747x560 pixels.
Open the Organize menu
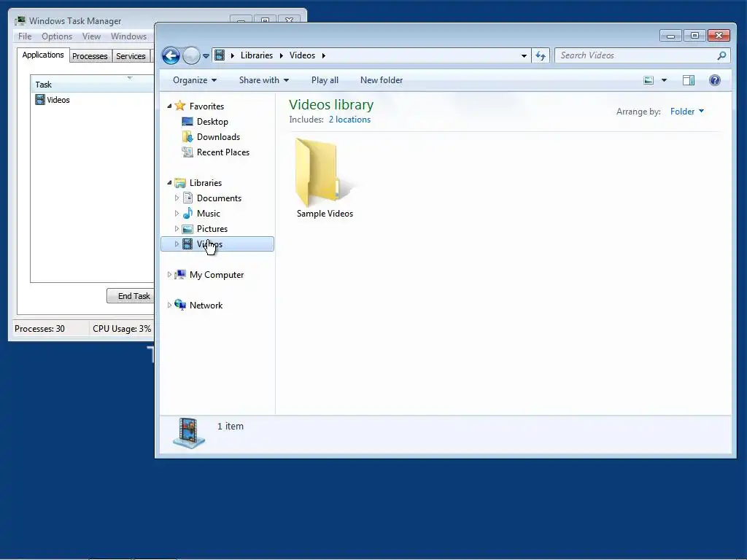pos(194,80)
